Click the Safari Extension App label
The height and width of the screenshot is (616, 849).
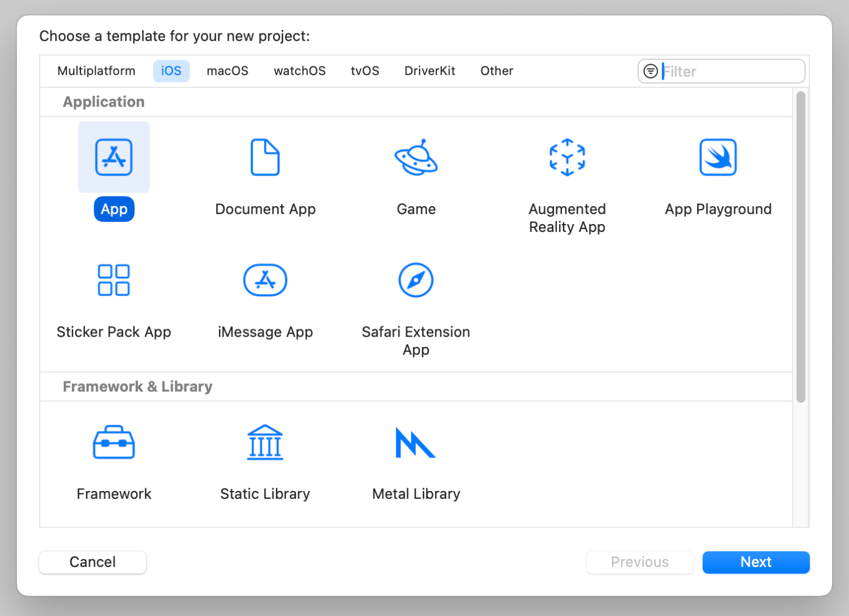pyautogui.click(x=416, y=341)
